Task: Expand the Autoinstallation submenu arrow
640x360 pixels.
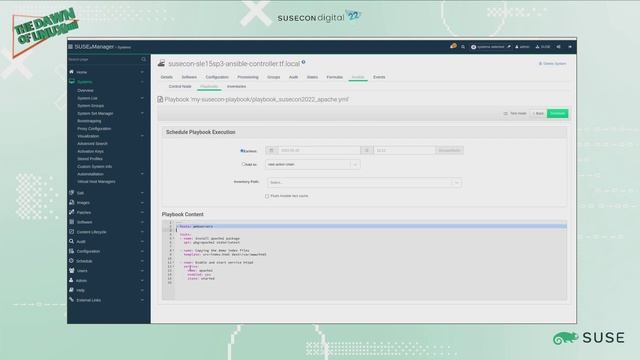Action: pos(142,174)
